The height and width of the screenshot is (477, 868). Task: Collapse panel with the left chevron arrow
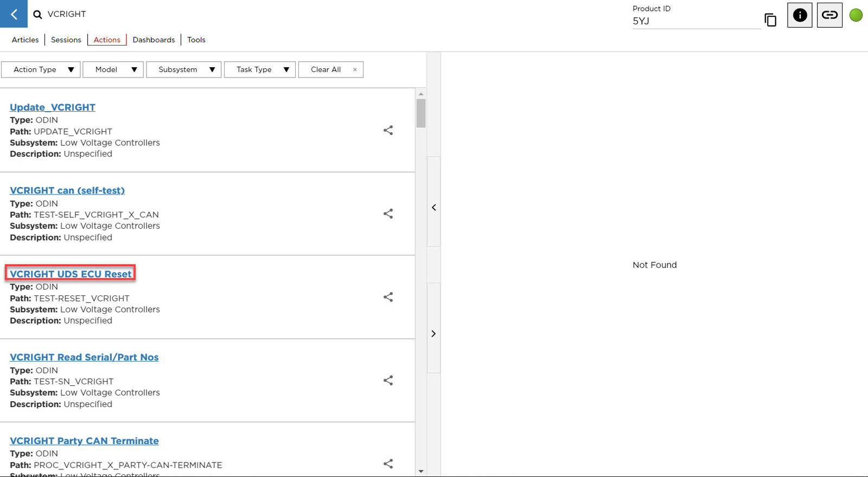pyautogui.click(x=433, y=208)
